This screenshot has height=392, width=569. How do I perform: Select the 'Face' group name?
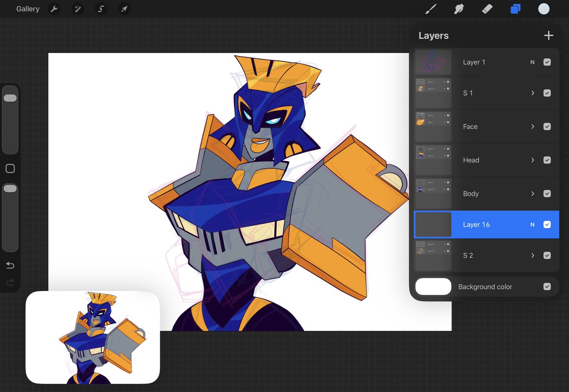point(470,127)
